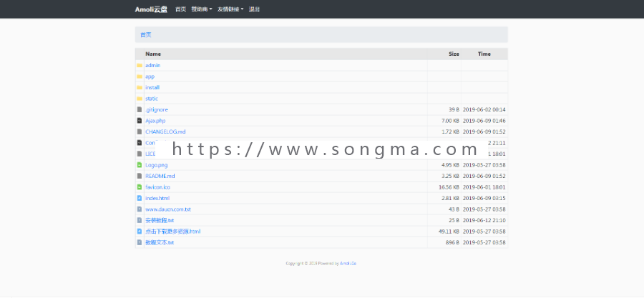Open the admin folder
This screenshot has width=644, height=298.
[153, 65]
